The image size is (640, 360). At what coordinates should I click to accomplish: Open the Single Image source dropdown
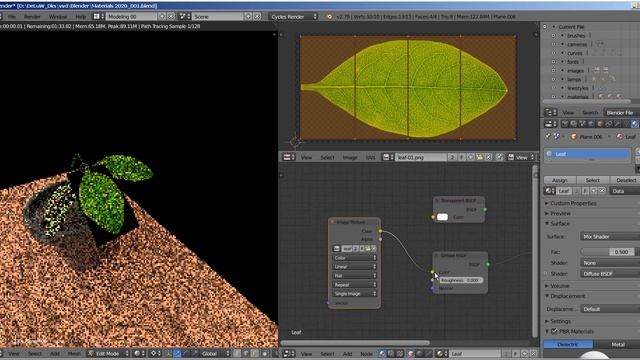coord(354,294)
